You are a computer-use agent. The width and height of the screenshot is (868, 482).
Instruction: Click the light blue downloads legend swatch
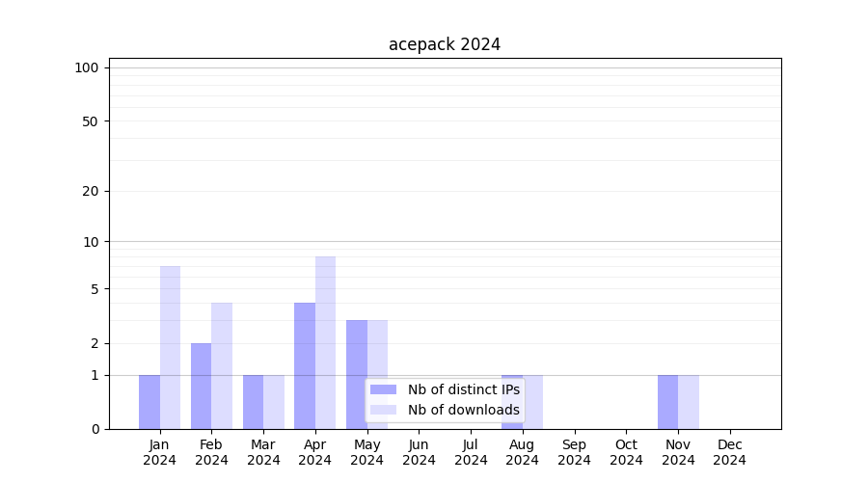coord(383,410)
